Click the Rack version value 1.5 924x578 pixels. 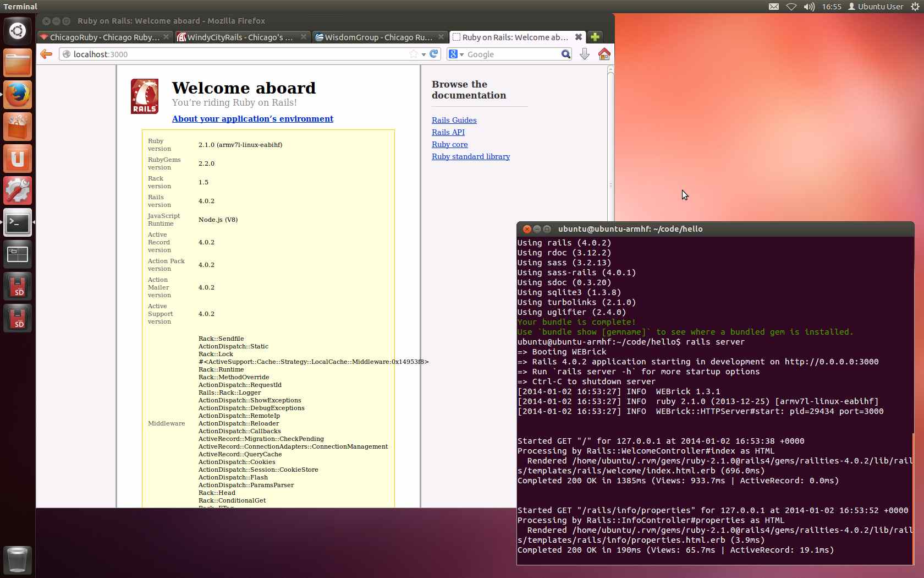pyautogui.click(x=204, y=182)
